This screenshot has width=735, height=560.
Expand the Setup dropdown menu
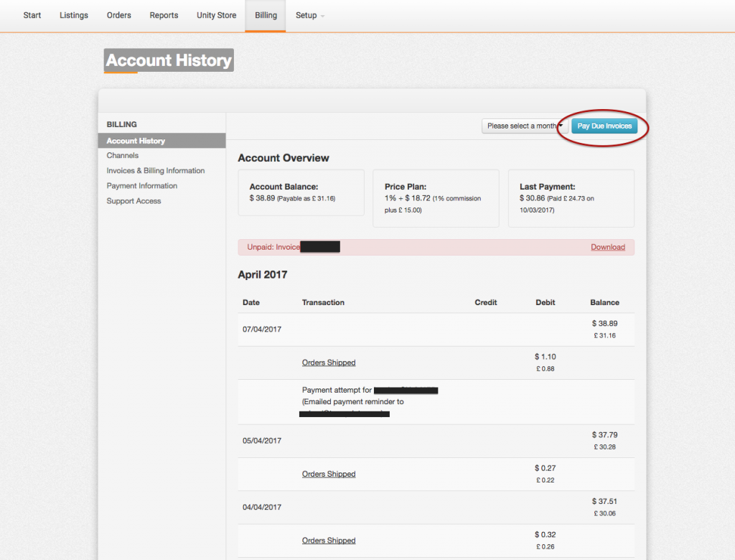click(x=309, y=15)
